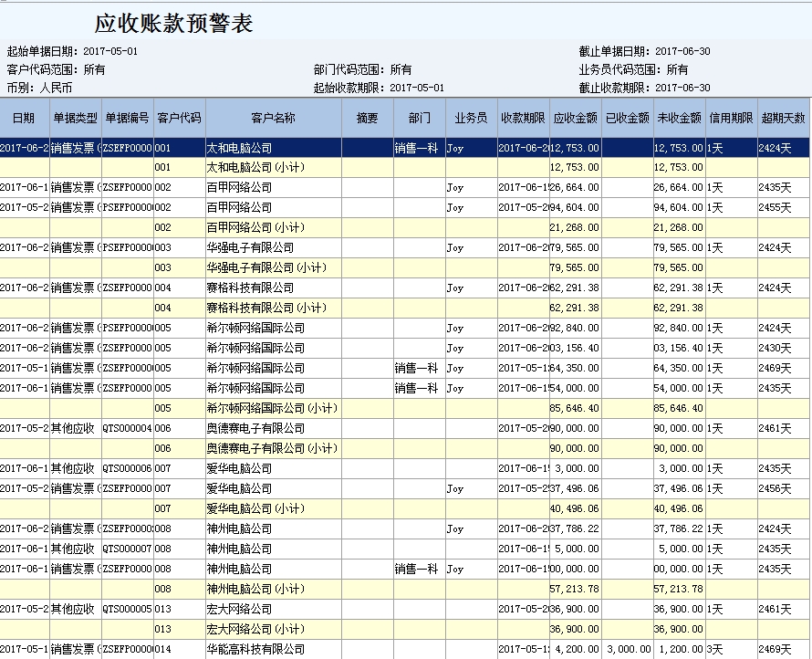Click the 摘要 column header
The width and height of the screenshot is (812, 659).
point(368,118)
